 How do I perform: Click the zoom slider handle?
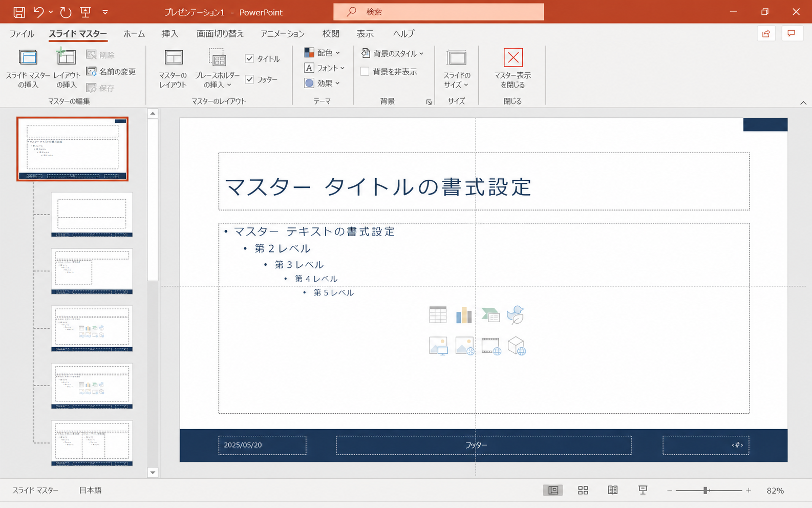pyautogui.click(x=706, y=490)
